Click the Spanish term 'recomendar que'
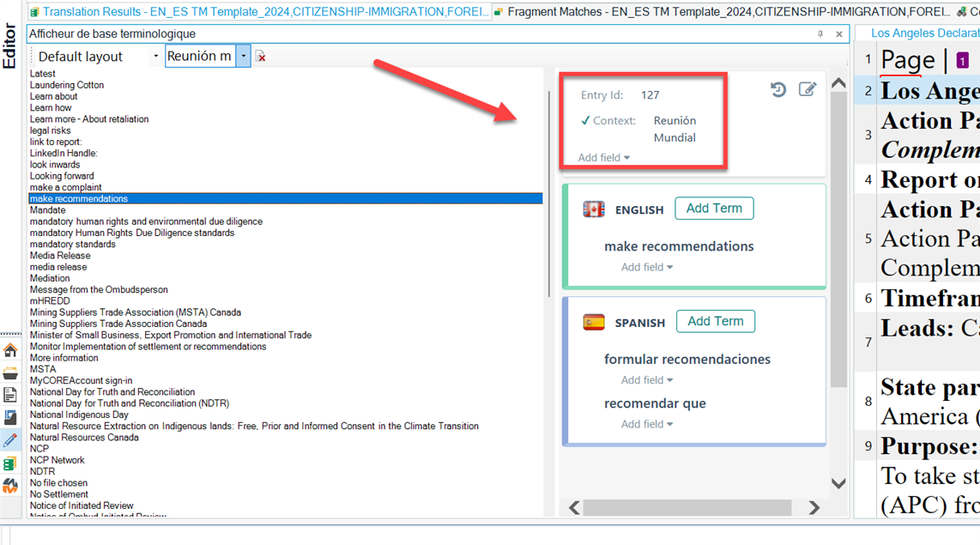Screen dimensions: 980x545 [655, 403]
